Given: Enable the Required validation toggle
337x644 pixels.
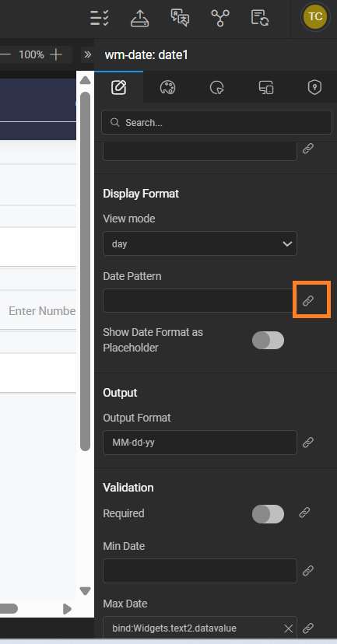Looking at the screenshot, I should (268, 514).
